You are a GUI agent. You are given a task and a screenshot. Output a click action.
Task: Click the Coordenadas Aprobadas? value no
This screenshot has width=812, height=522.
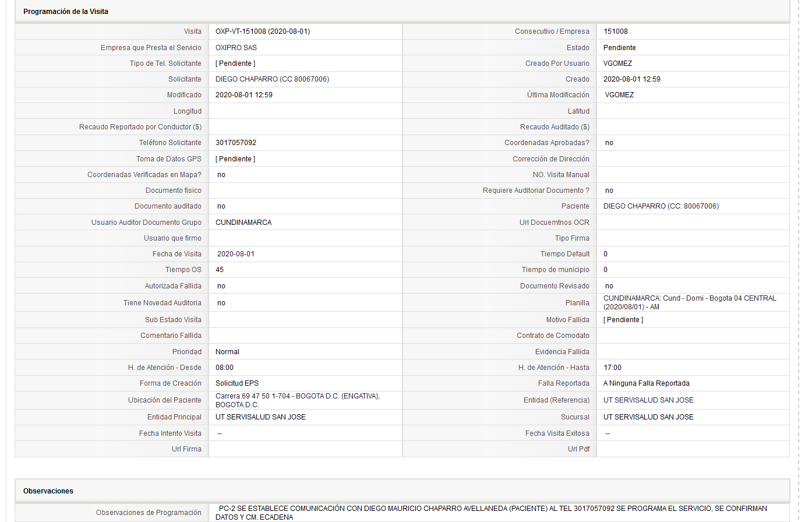pos(609,143)
